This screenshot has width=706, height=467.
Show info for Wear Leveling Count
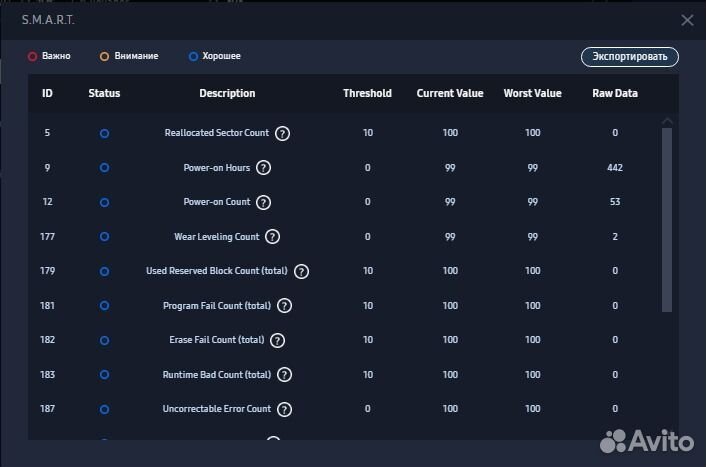[x=273, y=237]
